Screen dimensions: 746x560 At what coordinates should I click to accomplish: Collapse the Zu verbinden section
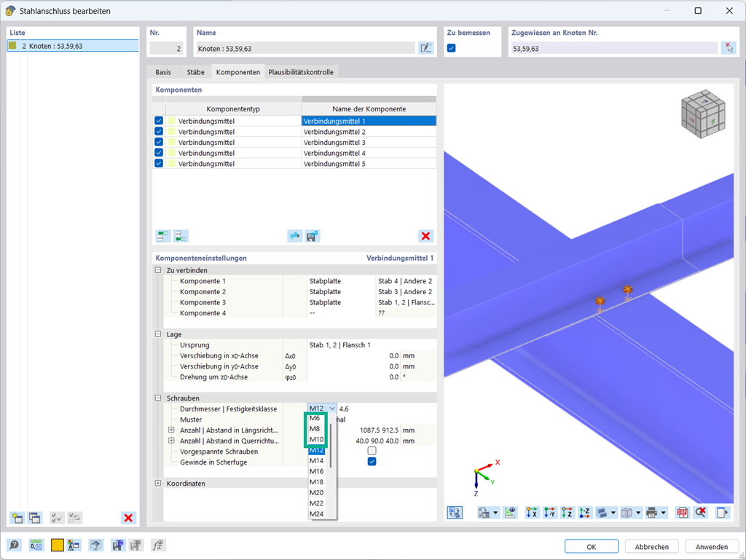click(158, 270)
